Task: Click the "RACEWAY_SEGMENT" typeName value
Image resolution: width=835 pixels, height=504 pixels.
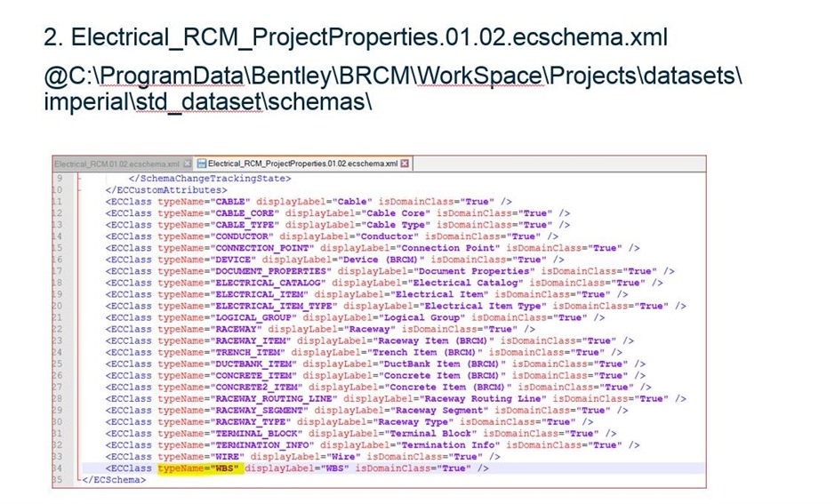Action: point(260,411)
